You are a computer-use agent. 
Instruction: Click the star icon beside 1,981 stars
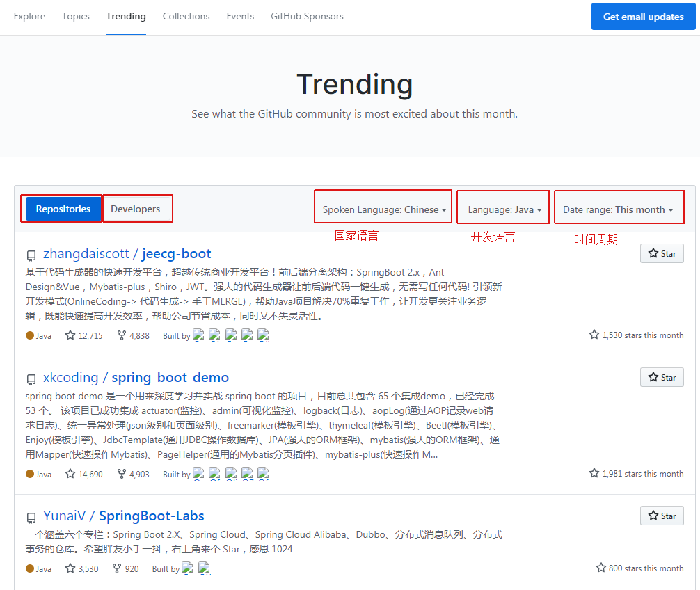tap(594, 472)
